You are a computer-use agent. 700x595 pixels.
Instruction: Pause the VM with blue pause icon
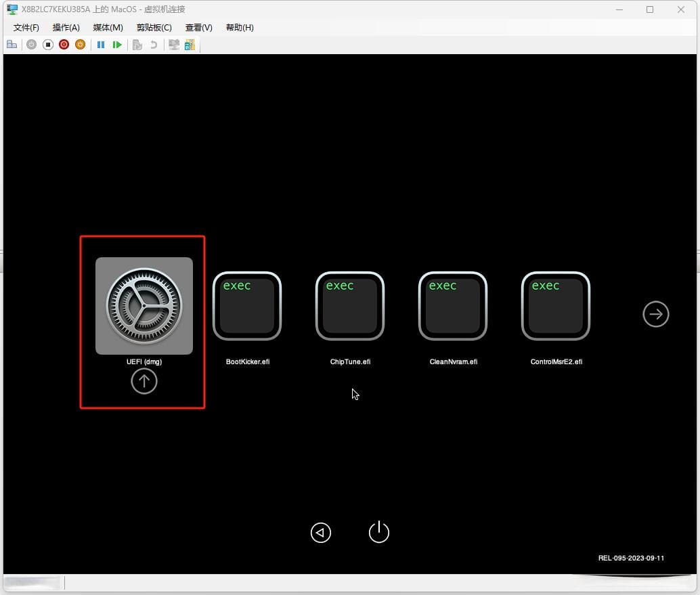coord(101,45)
